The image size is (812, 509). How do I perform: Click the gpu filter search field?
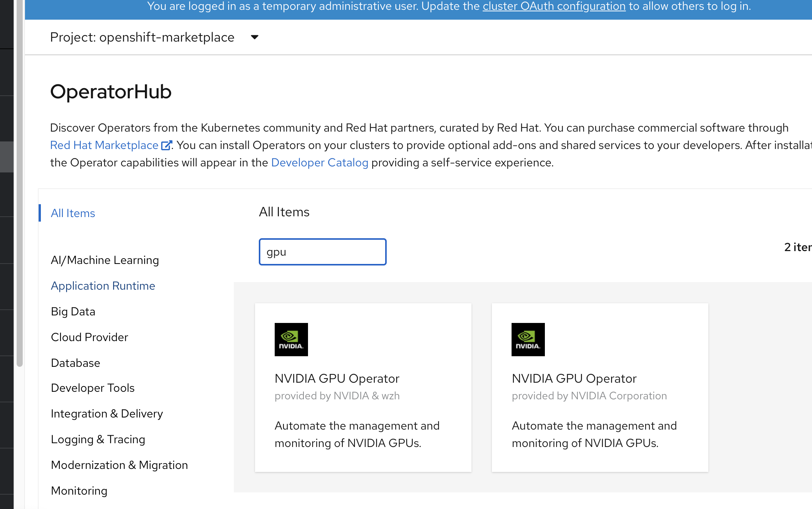322,252
